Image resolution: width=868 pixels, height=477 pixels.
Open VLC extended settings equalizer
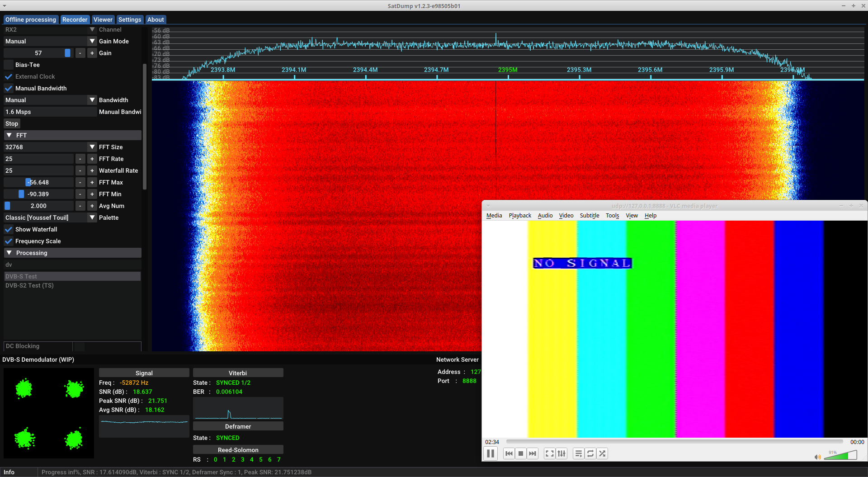tap(561, 453)
